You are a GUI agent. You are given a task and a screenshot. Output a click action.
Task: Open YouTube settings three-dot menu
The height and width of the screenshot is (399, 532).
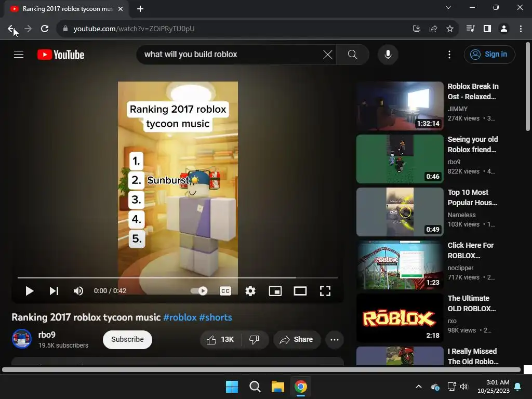(x=449, y=54)
